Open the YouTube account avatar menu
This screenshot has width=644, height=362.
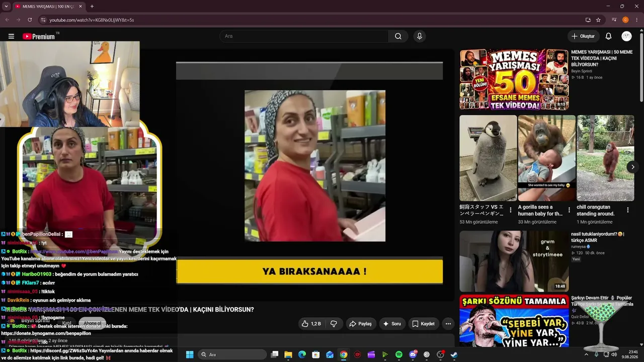[x=626, y=36]
